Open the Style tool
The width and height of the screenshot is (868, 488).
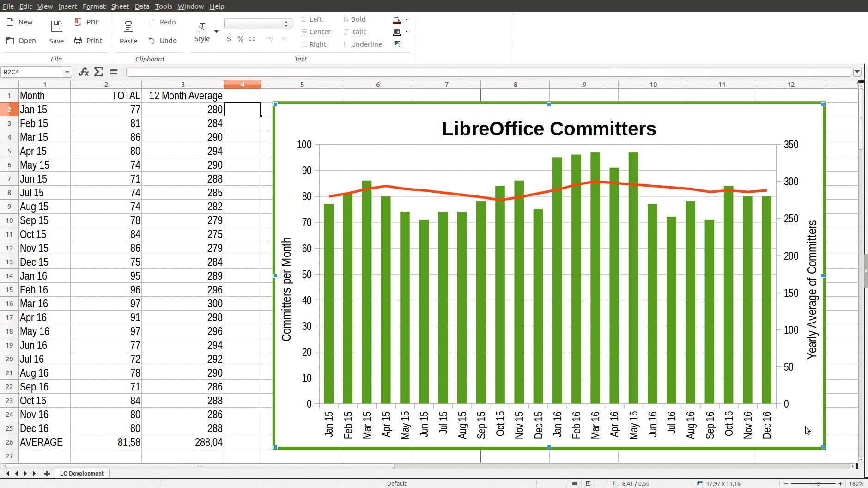pyautogui.click(x=202, y=32)
